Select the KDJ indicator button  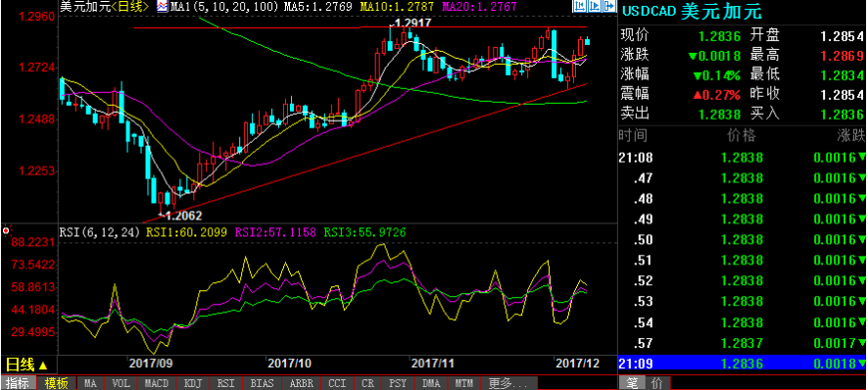(193, 383)
